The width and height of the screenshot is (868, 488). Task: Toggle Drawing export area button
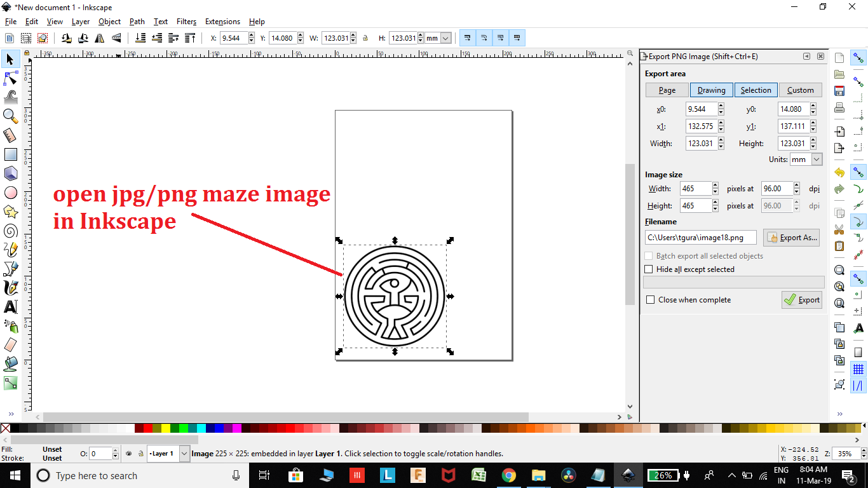pos(711,90)
